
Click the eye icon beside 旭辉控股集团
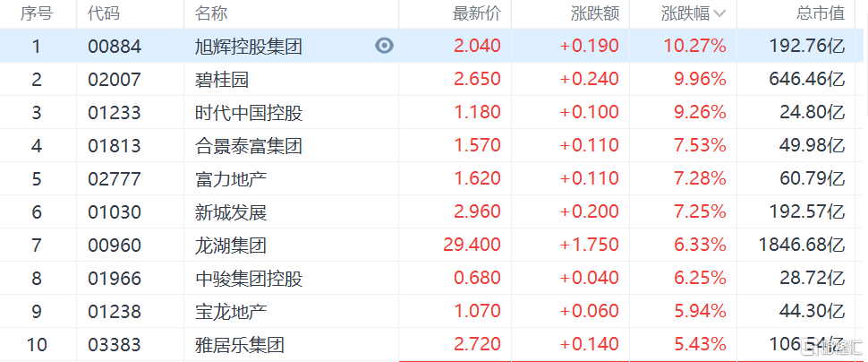click(x=384, y=46)
